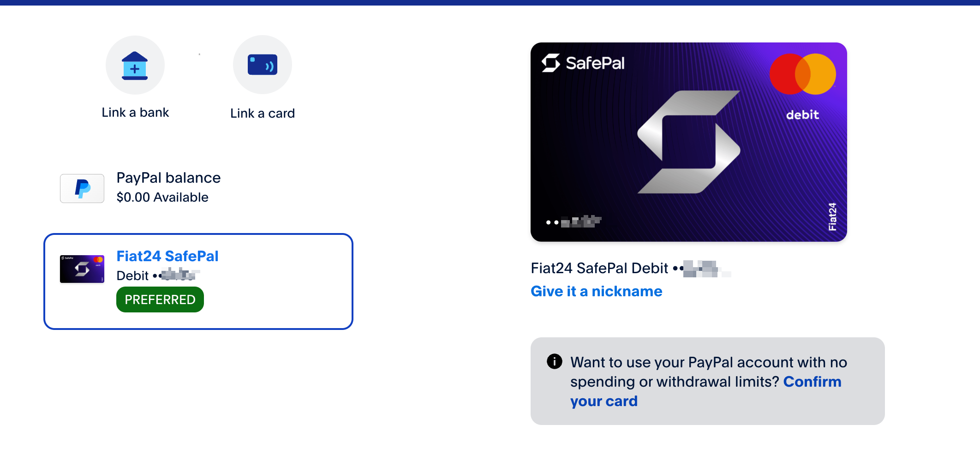980x455 pixels.
Task: Click the green PREFERRED badge
Action: pyautogui.click(x=160, y=299)
